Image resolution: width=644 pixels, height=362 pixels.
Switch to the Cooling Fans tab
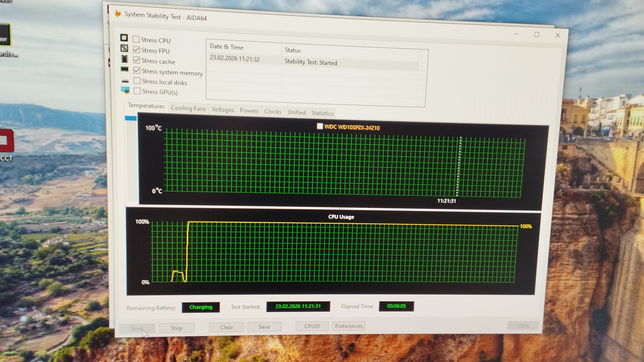click(x=188, y=108)
